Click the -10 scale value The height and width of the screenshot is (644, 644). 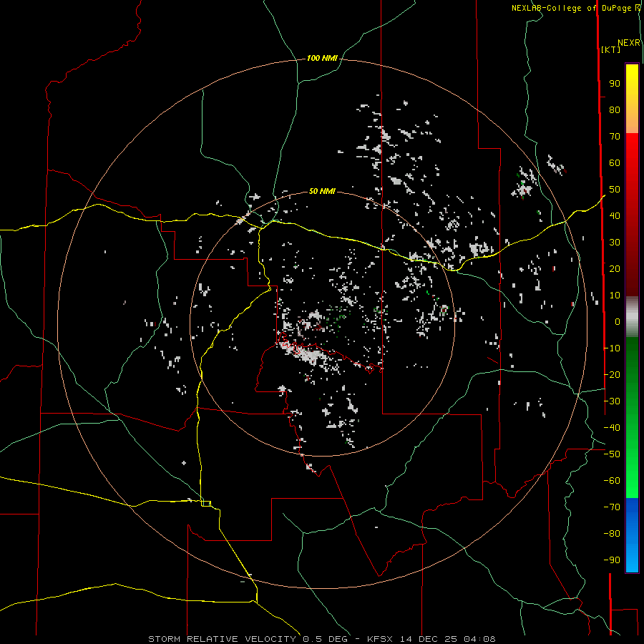tap(612, 348)
